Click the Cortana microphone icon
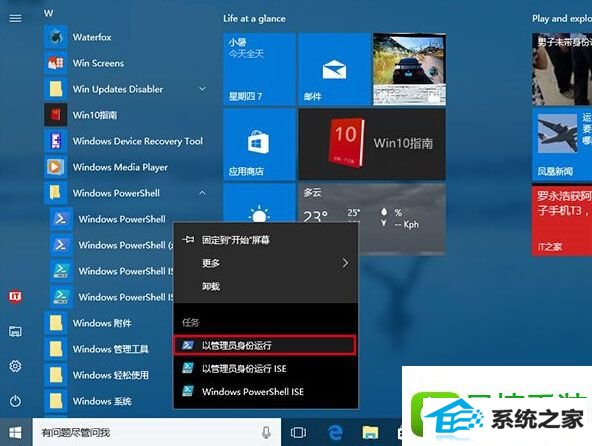592x446 pixels. (267, 433)
